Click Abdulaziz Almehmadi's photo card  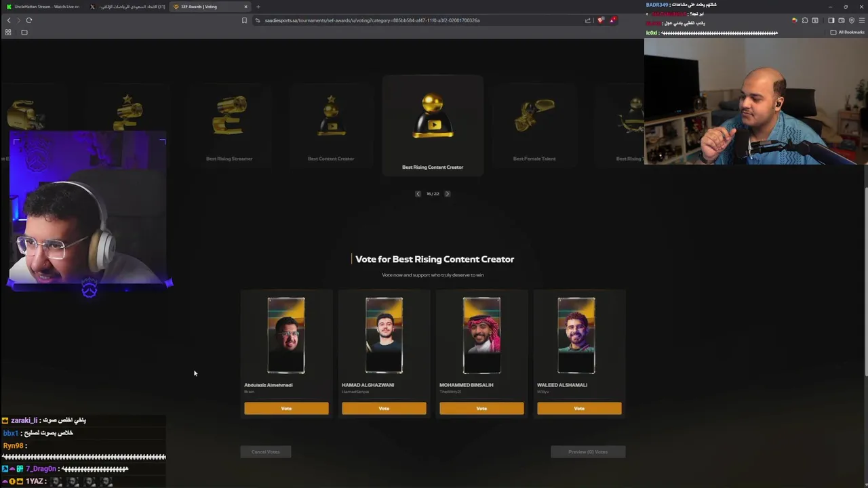(286, 335)
